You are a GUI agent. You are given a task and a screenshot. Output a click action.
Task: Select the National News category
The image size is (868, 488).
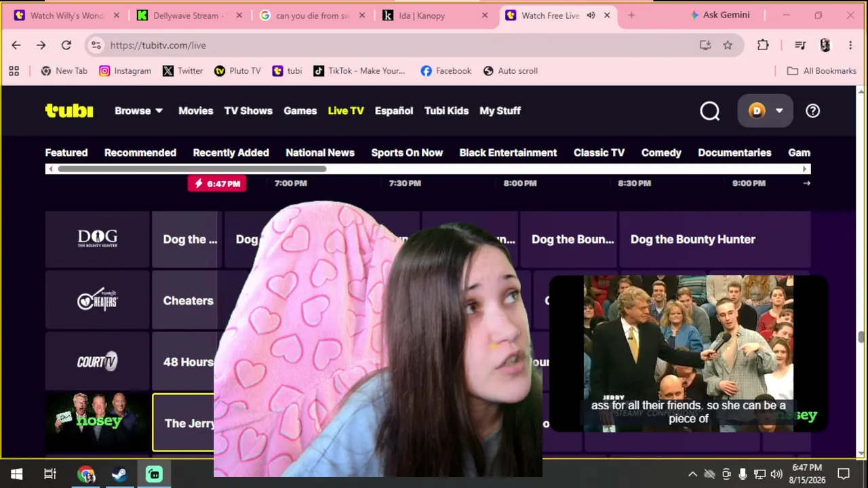[320, 152]
